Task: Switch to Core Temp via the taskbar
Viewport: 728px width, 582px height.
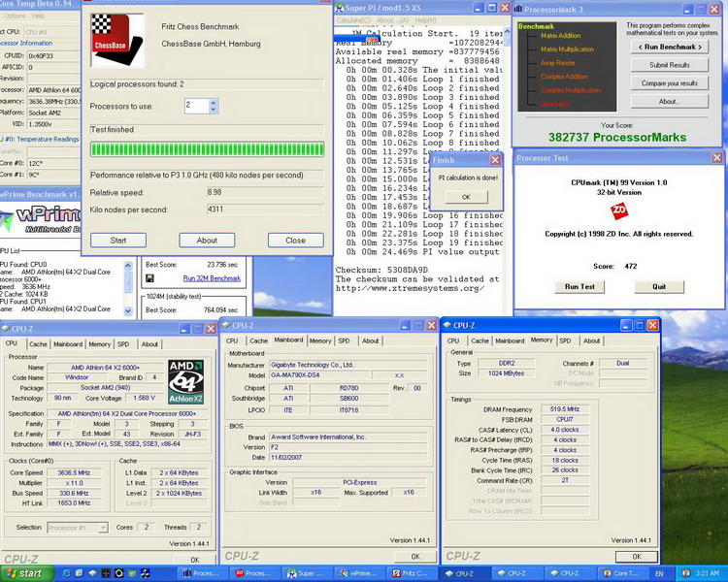Action: (x=622, y=573)
